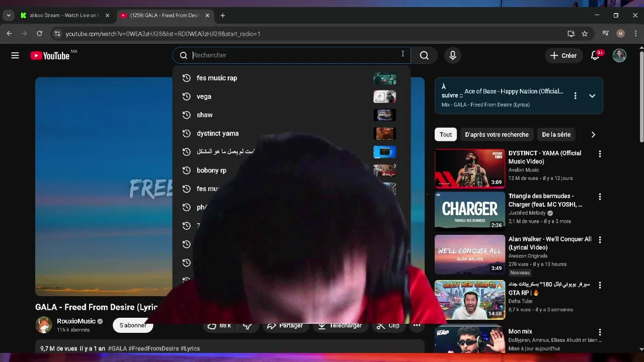Click Avalon Music channel name
The height and width of the screenshot is (362, 644).
tap(524, 170)
